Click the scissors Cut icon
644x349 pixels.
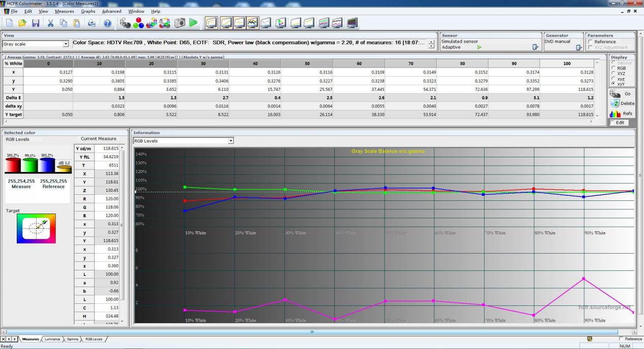50,23
